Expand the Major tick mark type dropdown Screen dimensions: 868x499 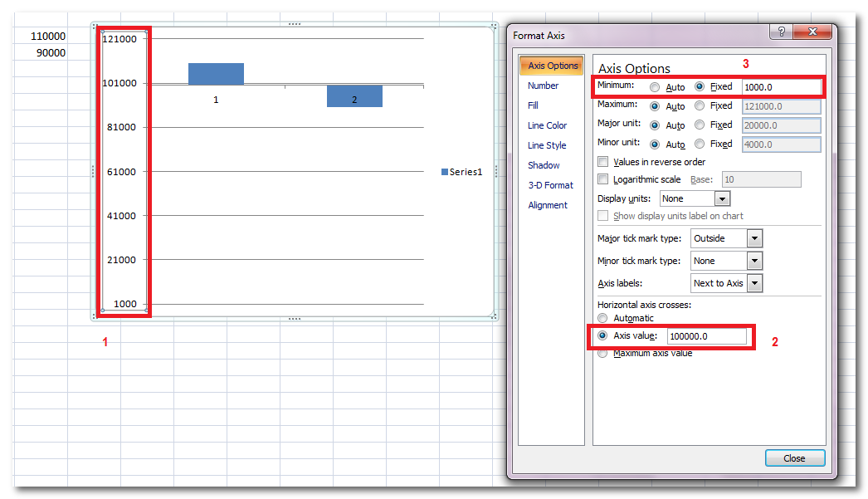click(x=754, y=239)
